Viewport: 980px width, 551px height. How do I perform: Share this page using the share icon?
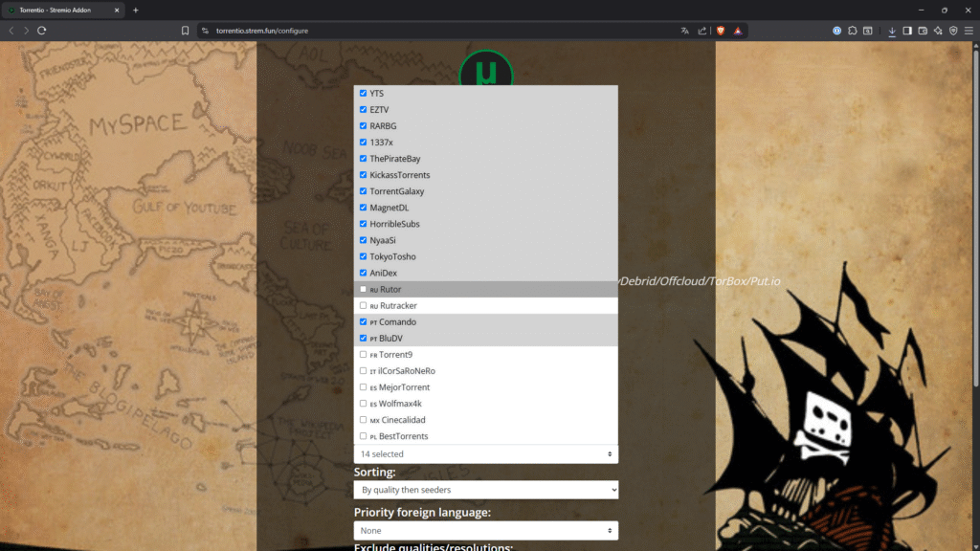pyautogui.click(x=702, y=31)
